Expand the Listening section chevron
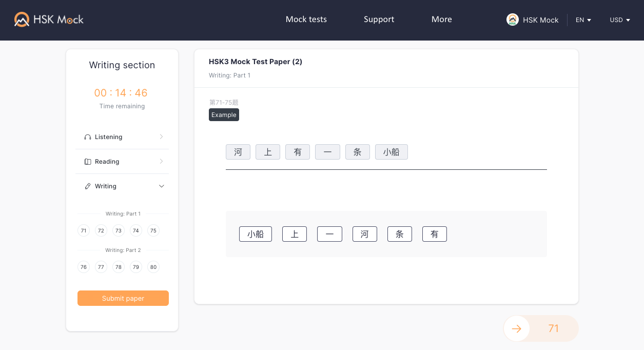Screen dimensions: 644x350 tap(161, 137)
